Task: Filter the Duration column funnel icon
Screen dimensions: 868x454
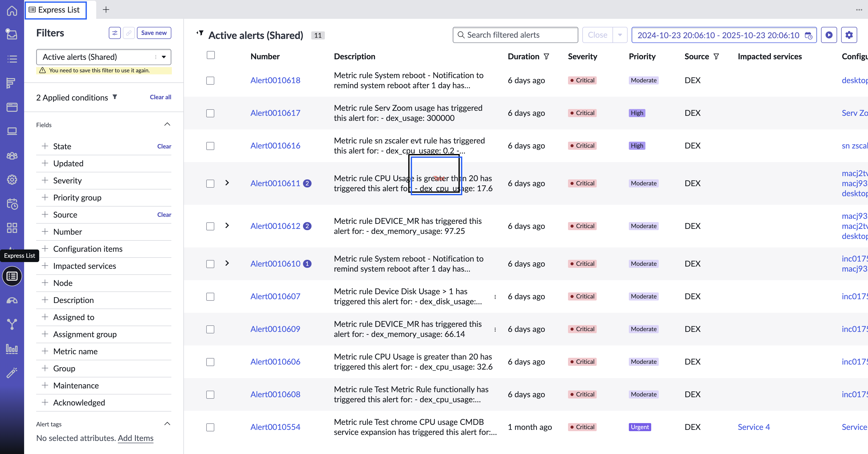Action: [546, 57]
